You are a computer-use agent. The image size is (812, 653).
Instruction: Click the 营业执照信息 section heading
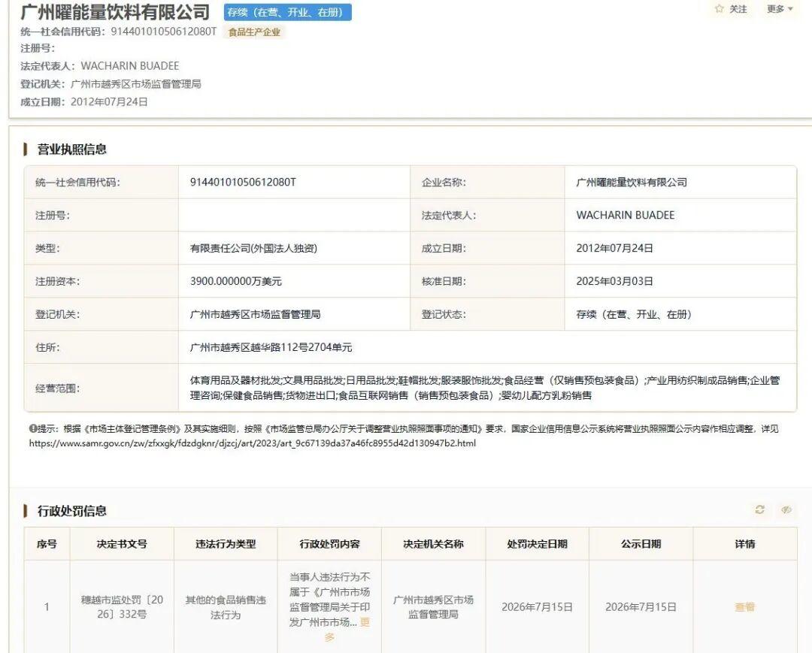(x=71, y=150)
